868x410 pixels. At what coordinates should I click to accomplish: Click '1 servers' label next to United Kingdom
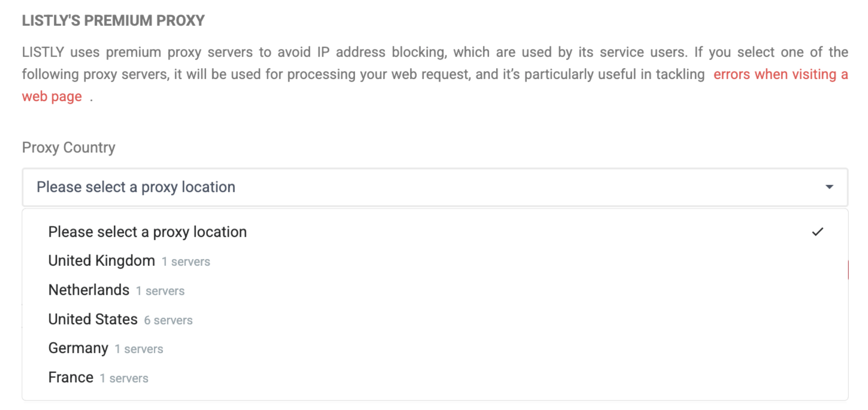[186, 262]
